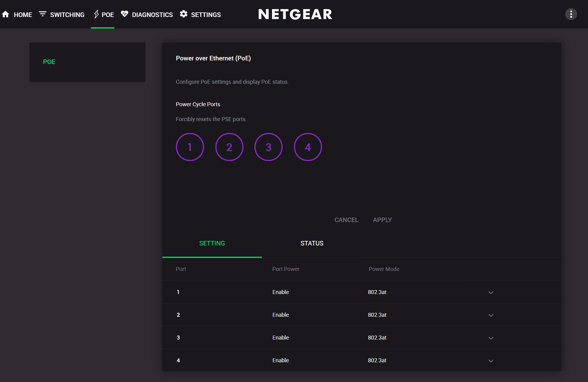The image size is (588, 382).
Task: Select the Switching filter icon
Action: [x=43, y=14]
